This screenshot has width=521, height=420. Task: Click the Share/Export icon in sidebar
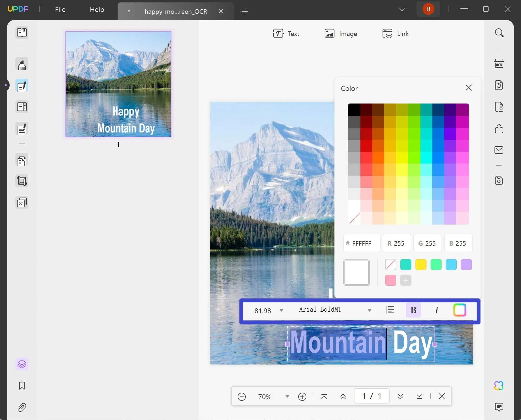499,128
